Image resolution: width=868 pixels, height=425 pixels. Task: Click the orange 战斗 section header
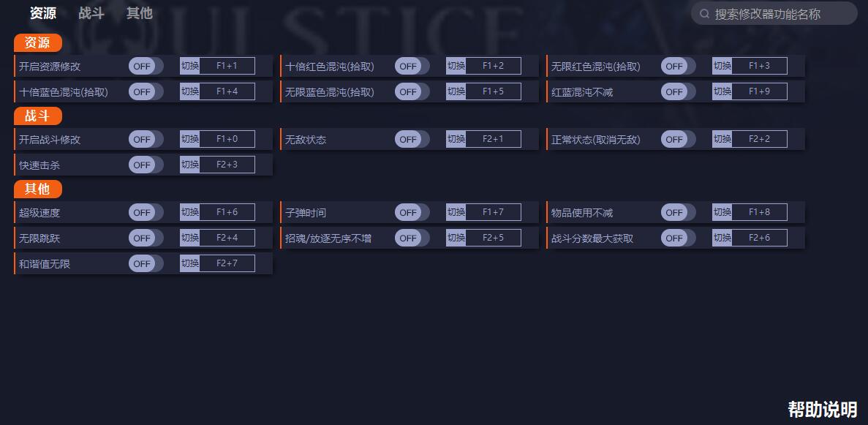pyautogui.click(x=37, y=116)
